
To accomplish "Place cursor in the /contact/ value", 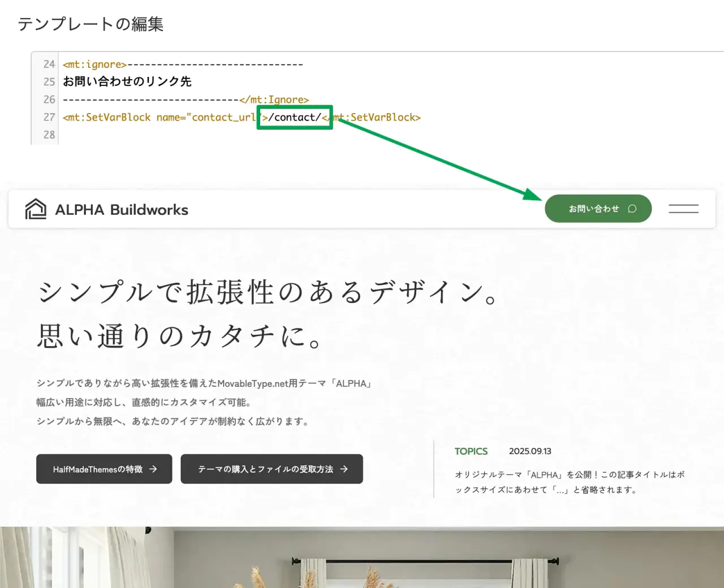I will point(295,118).
